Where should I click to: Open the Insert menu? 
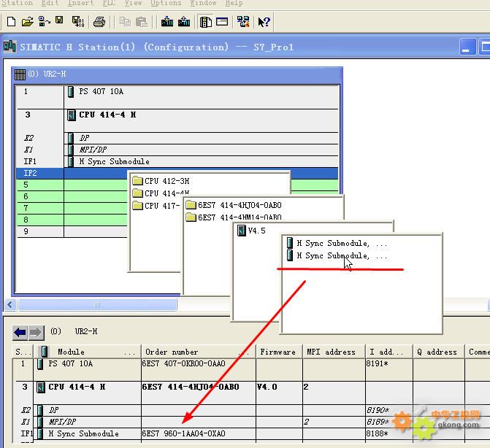(80, 3)
